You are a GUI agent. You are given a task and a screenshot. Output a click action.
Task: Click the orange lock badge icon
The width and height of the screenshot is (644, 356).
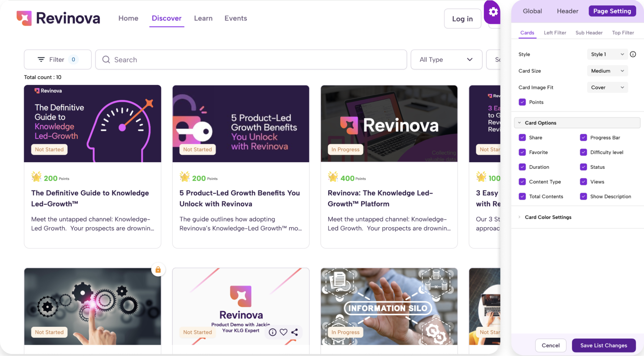coord(158,270)
